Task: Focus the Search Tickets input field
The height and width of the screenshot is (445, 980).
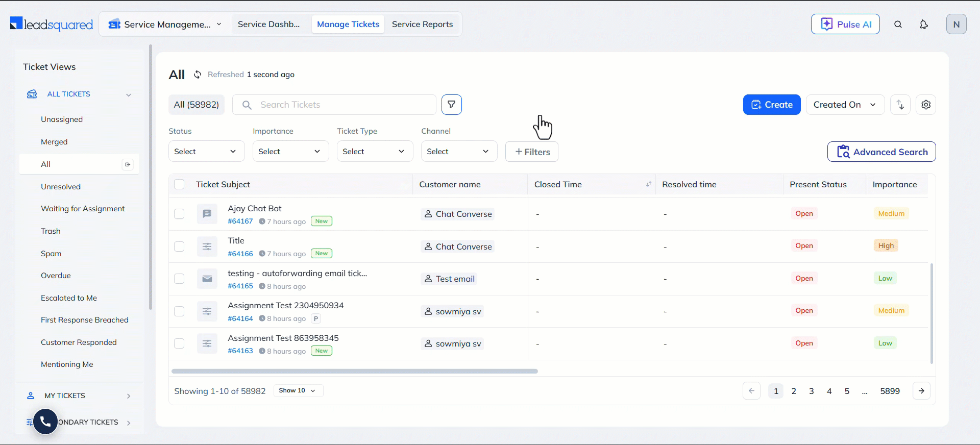Action: [334, 105]
